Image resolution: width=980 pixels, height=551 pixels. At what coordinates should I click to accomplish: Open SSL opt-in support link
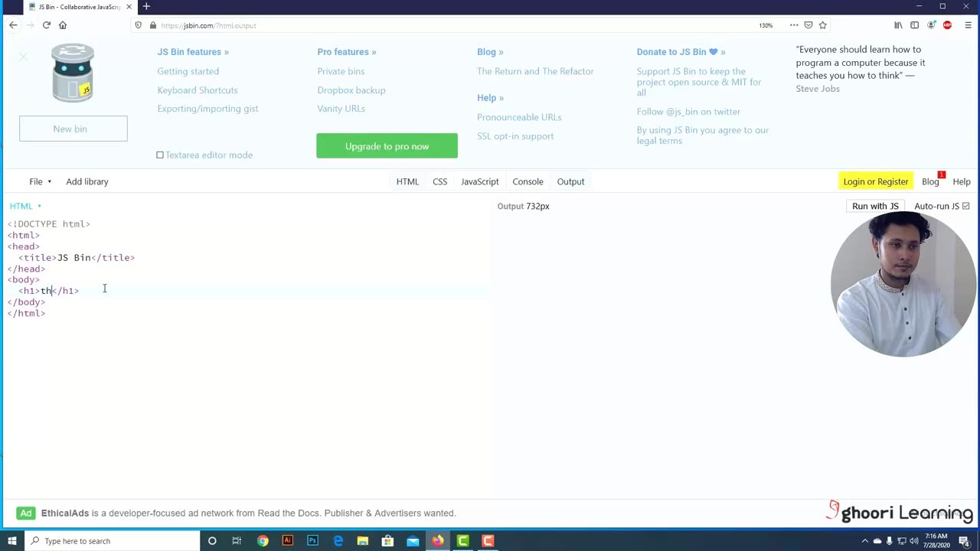(x=515, y=136)
